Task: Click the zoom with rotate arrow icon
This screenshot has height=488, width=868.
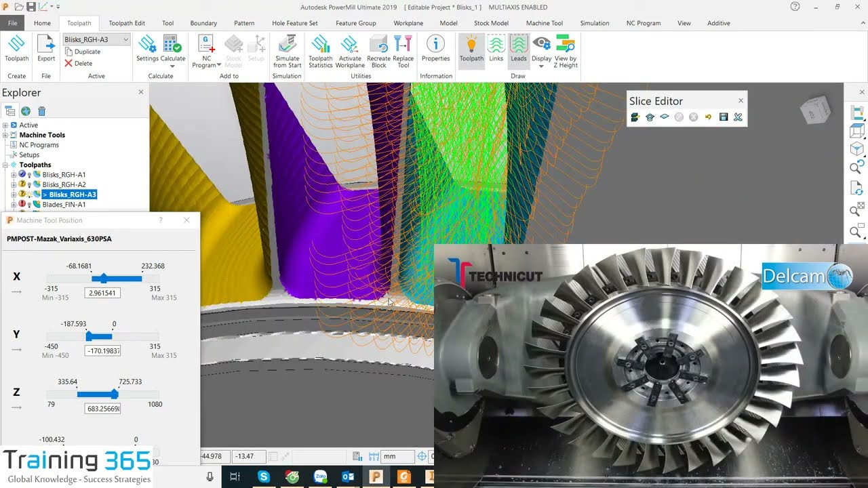Action: click(x=857, y=167)
